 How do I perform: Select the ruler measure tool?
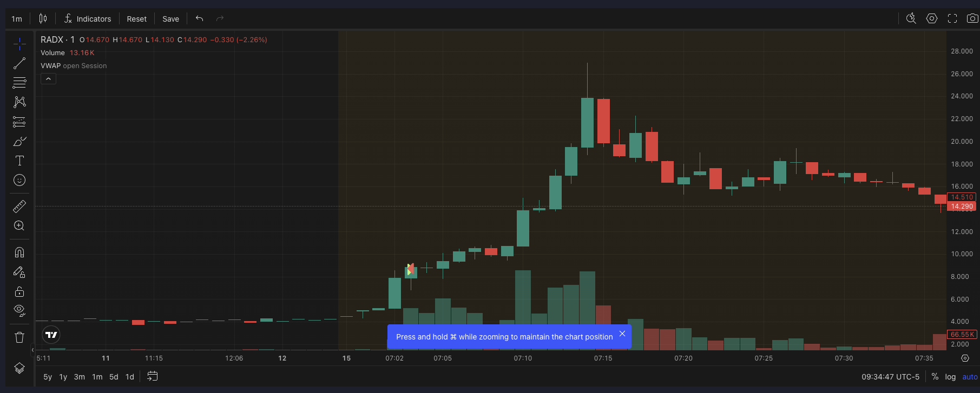pyautogui.click(x=19, y=207)
